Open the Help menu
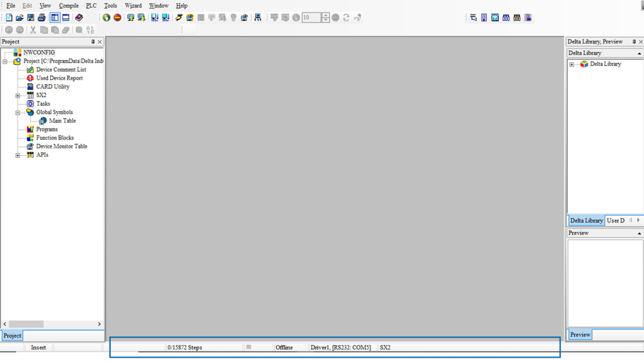644x362 pixels. pyautogui.click(x=182, y=6)
